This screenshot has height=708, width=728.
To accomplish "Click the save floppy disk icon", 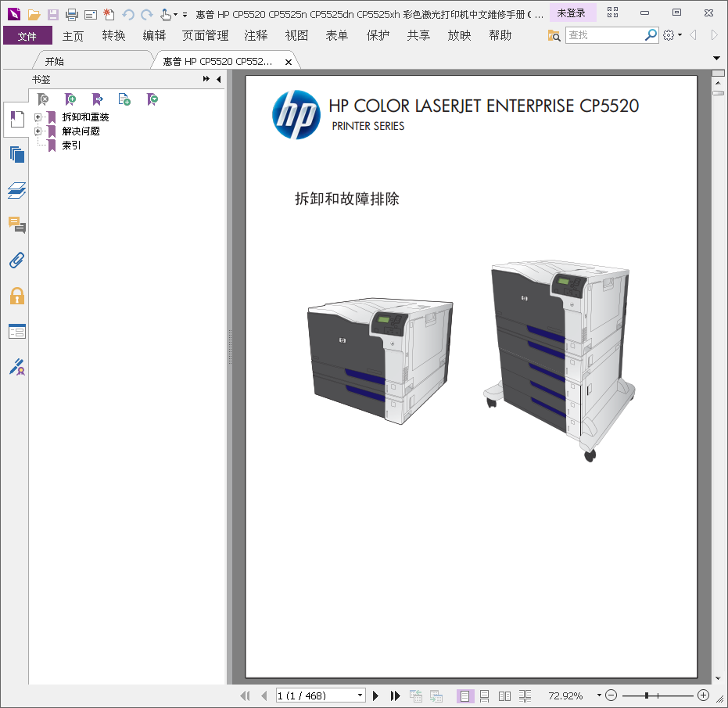I will [x=53, y=14].
